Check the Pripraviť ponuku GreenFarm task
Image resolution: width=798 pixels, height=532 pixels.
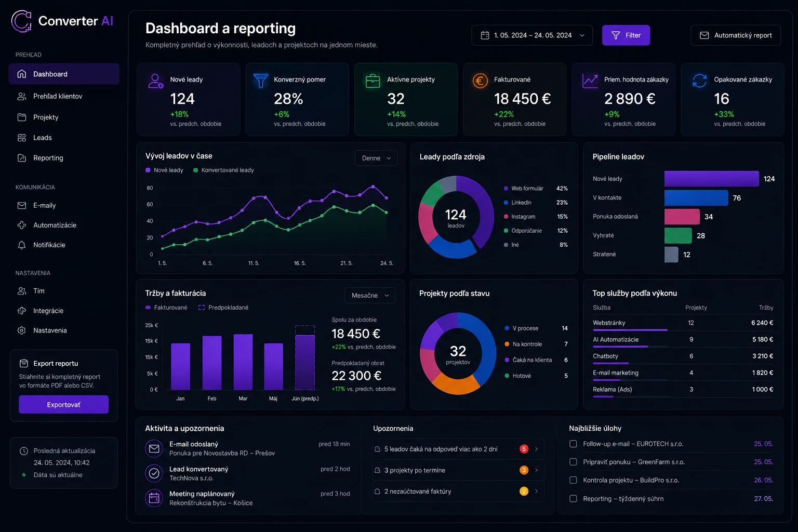point(573,462)
